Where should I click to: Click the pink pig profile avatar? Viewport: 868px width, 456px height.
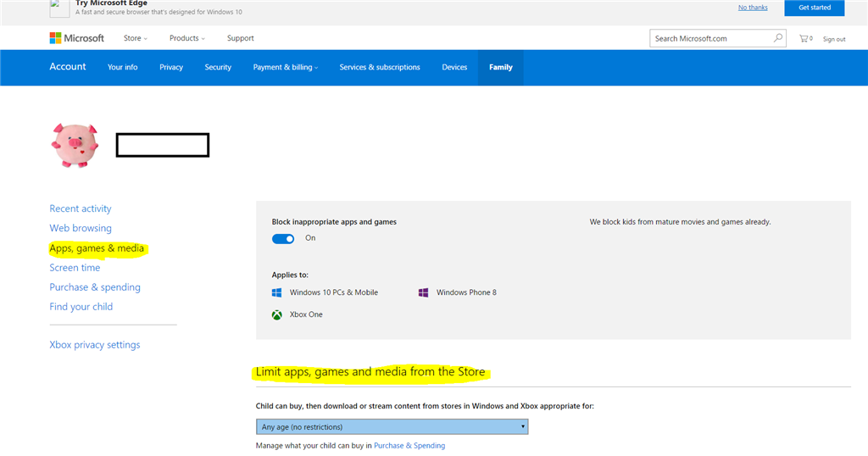(x=75, y=145)
